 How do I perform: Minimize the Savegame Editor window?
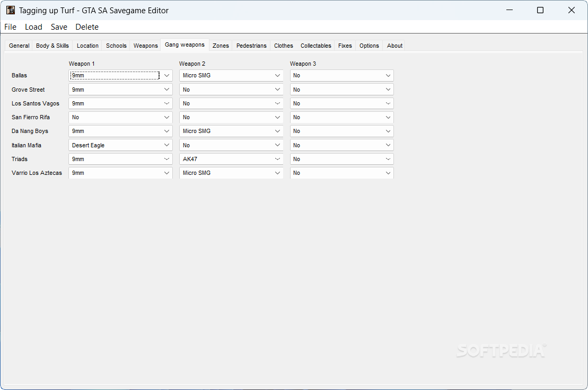509,10
